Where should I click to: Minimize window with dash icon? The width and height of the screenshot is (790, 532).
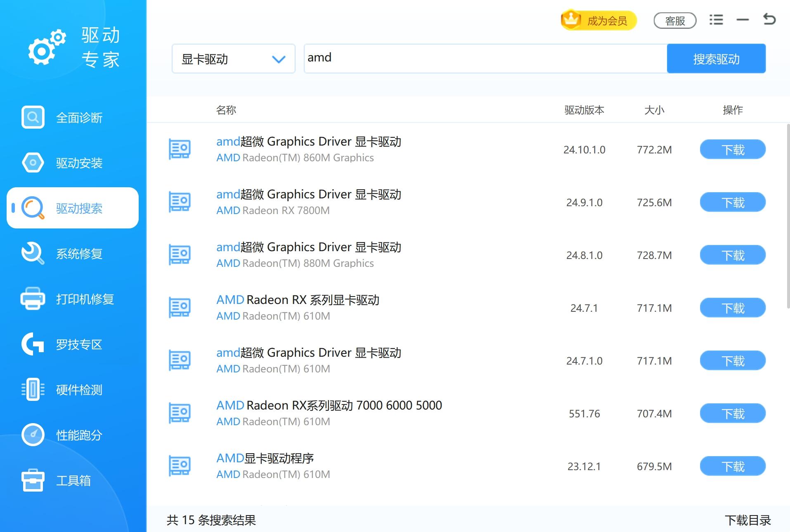(x=743, y=20)
